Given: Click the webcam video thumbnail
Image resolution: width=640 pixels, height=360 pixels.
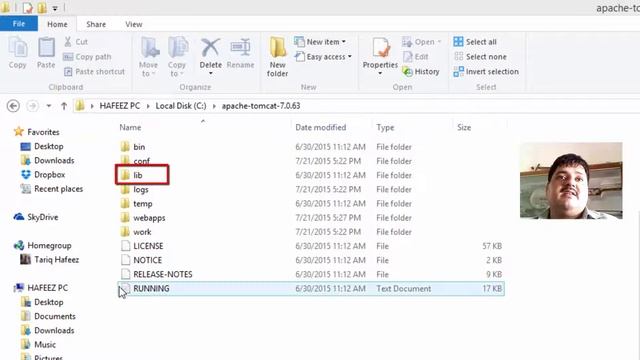Looking at the screenshot, I should coord(571,180).
